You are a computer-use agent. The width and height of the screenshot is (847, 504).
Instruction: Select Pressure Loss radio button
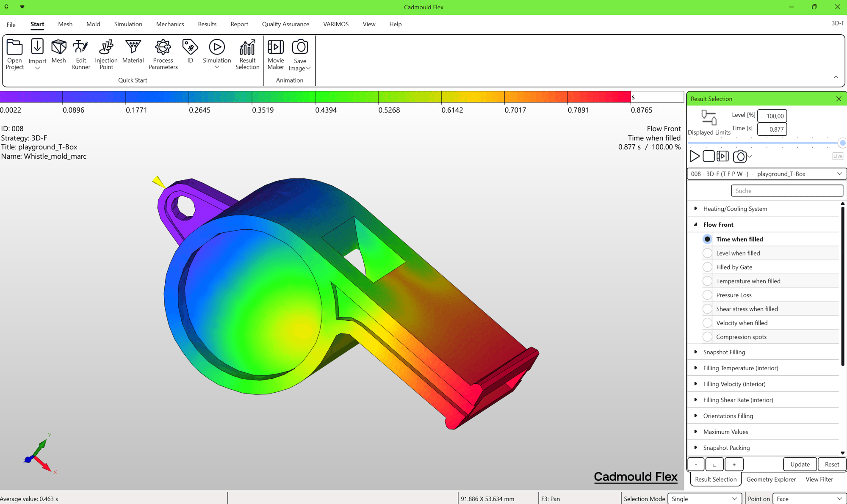click(707, 295)
